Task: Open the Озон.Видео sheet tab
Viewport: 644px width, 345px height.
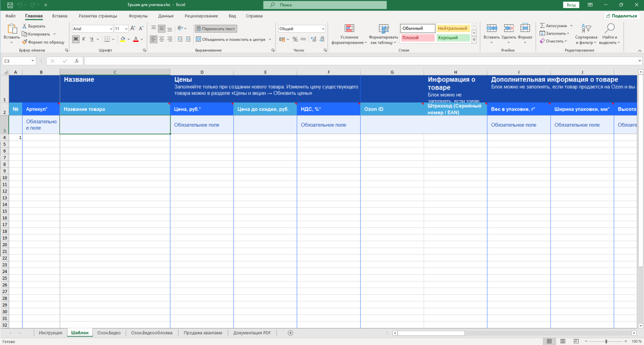Action: (x=109, y=333)
